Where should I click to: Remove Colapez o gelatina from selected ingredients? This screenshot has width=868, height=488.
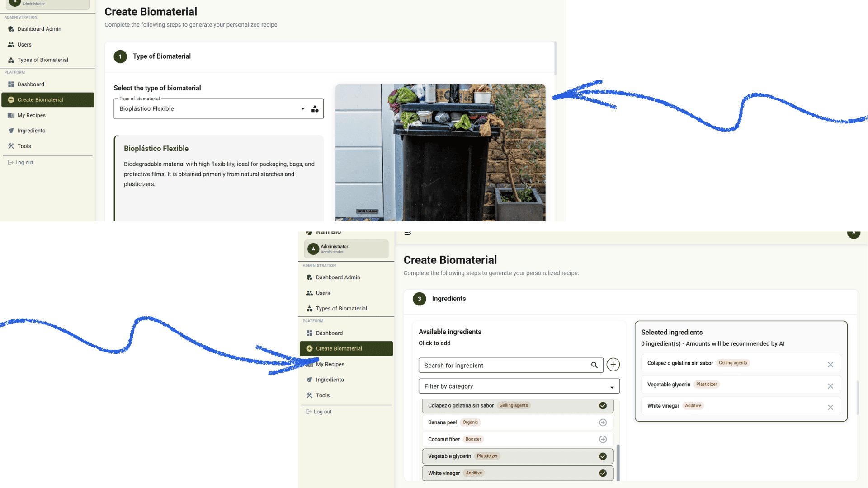(x=830, y=365)
